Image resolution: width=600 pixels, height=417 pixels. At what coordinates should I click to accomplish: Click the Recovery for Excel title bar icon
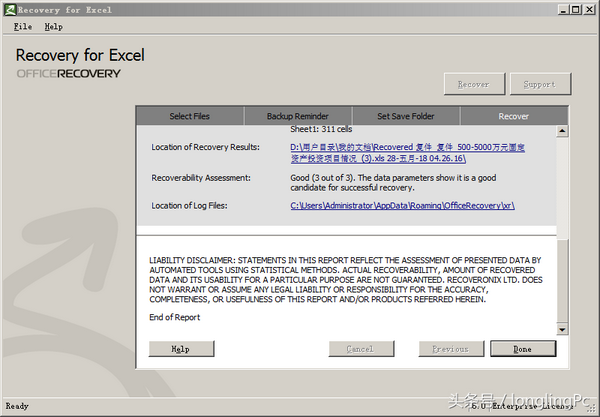pos(10,10)
